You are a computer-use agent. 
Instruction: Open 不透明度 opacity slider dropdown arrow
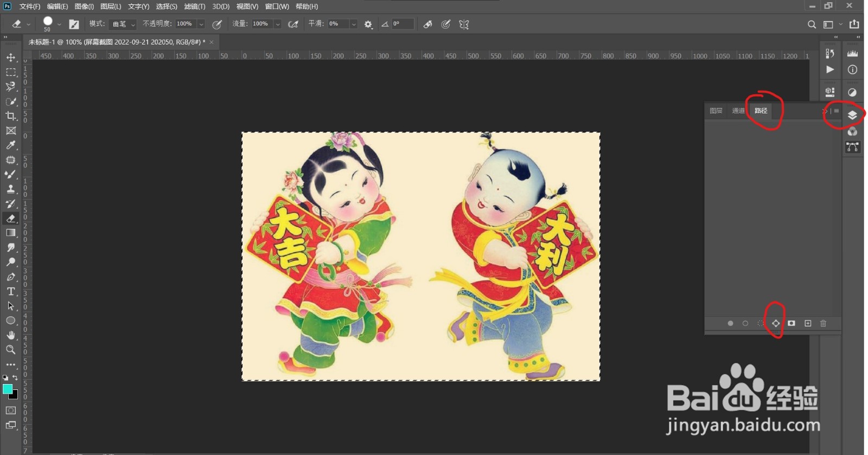click(x=201, y=24)
